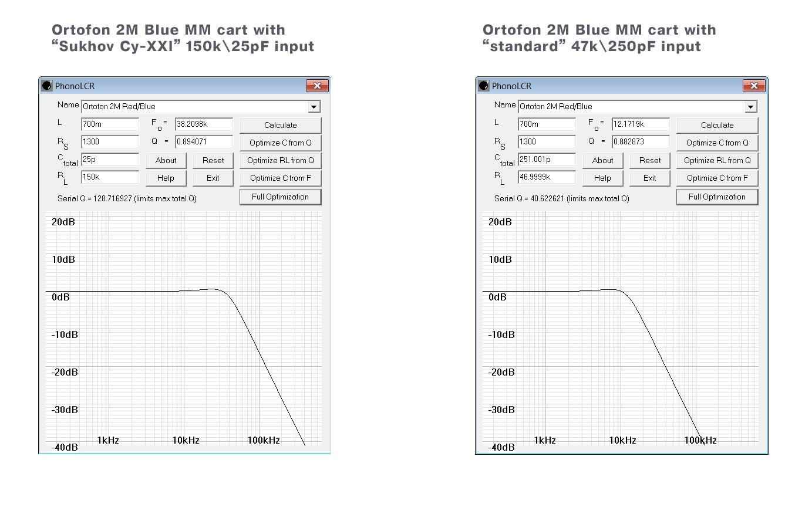812x507 pixels.
Task: Click the PhonoLCR app icon in right title bar
Action: tap(484, 86)
